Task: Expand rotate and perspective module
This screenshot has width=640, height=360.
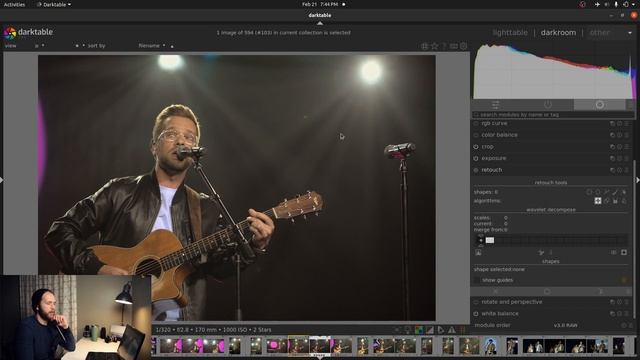Action: pyautogui.click(x=512, y=302)
